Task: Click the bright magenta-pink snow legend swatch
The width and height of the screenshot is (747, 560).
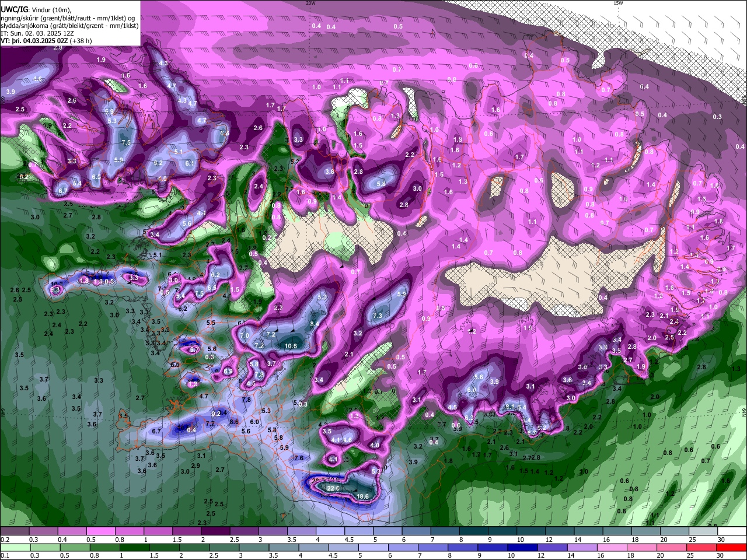Action: [100, 531]
